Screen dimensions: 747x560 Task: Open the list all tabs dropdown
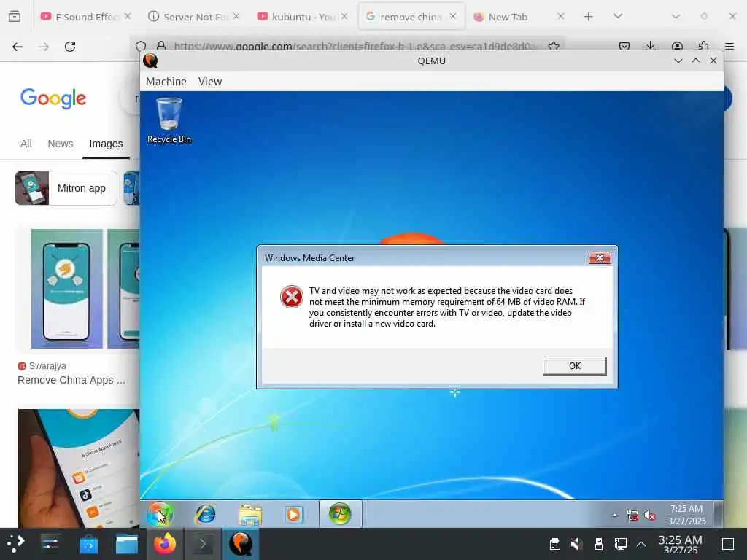click(x=617, y=16)
